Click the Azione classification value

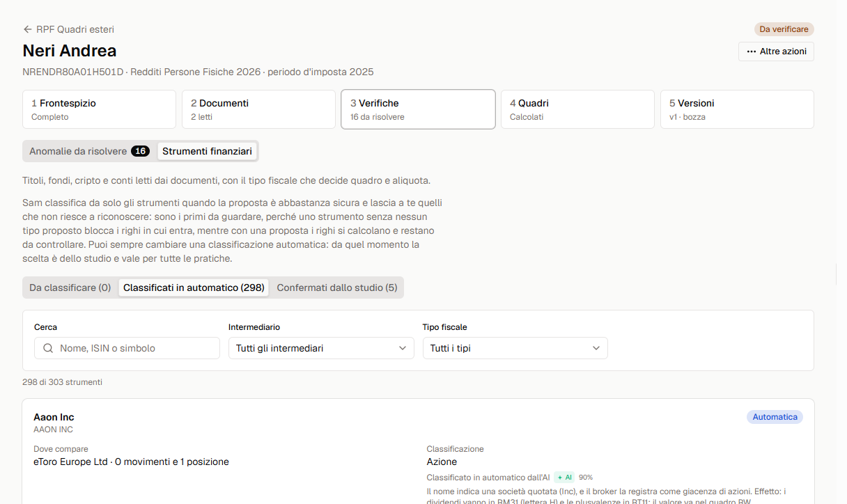coord(442,462)
